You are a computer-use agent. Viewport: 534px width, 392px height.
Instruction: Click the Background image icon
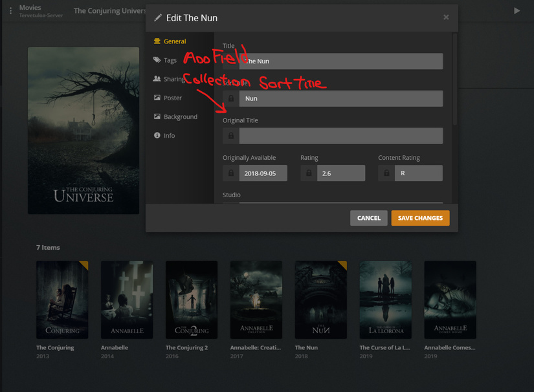[x=157, y=116]
